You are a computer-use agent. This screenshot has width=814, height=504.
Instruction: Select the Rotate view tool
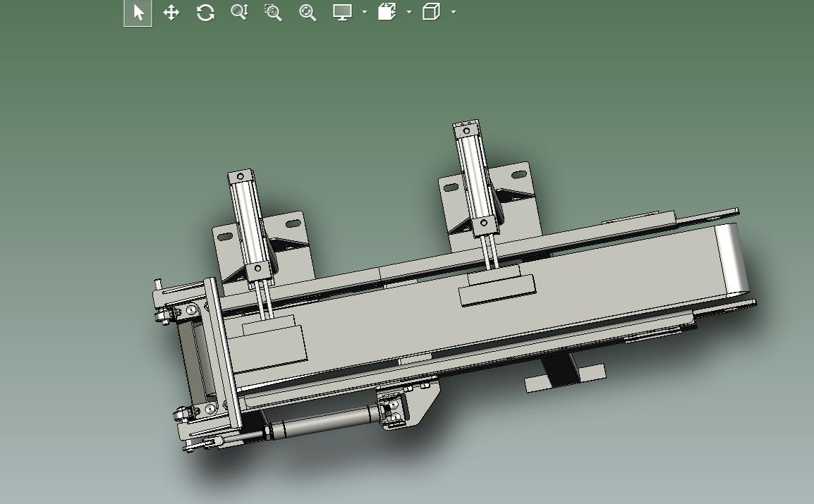205,13
